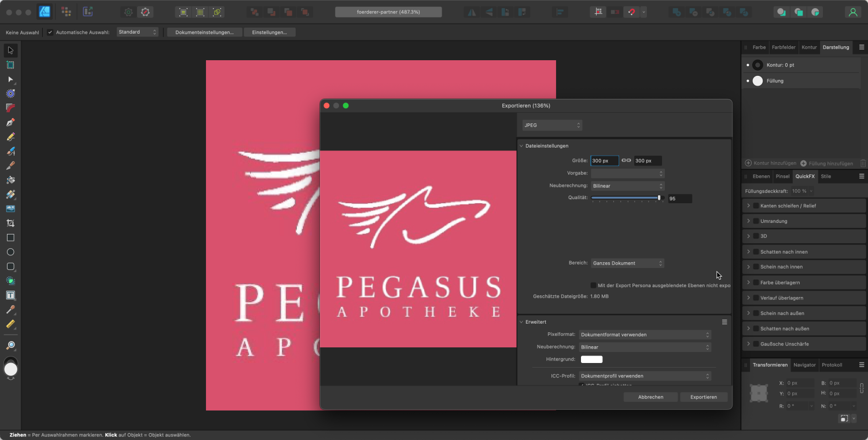
Task: Select the Zoom tool
Action: pos(10,345)
